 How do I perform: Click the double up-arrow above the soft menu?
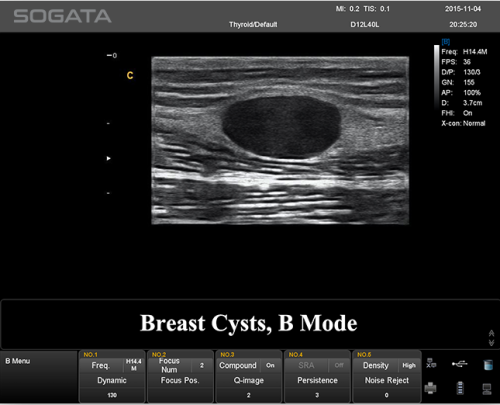pos(491,333)
